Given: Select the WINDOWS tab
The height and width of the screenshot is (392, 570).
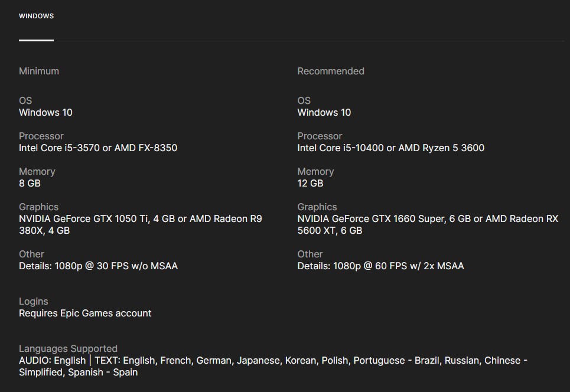Looking at the screenshot, I should 36,16.
